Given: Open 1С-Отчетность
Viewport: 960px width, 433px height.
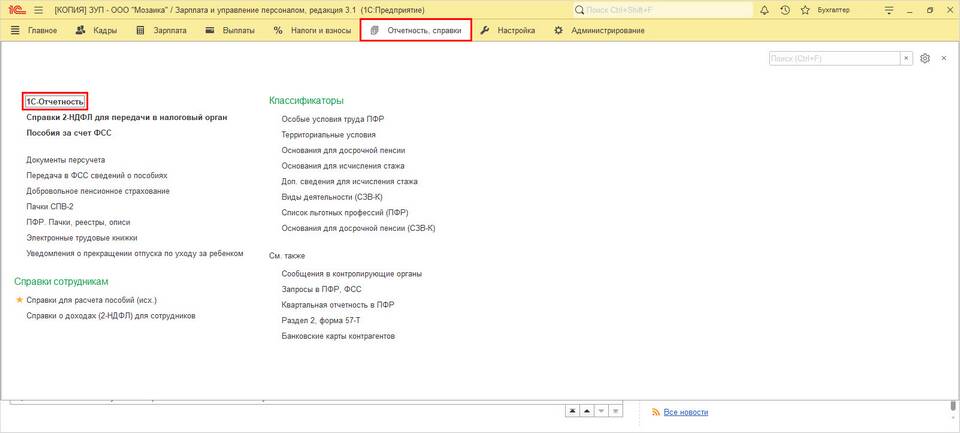Looking at the screenshot, I should [55, 102].
